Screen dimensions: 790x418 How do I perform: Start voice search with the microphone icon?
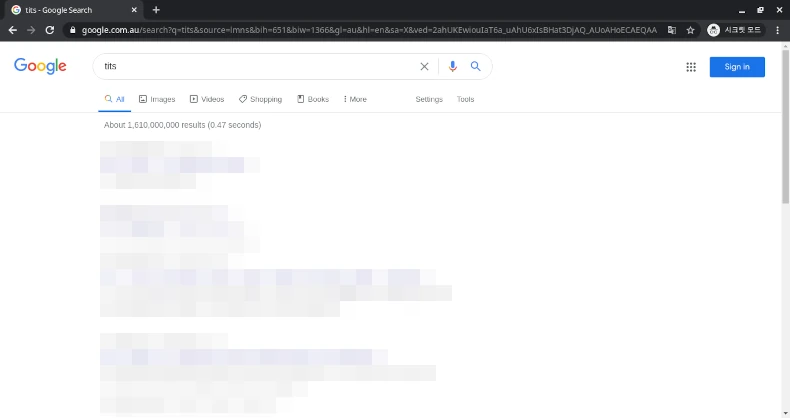coord(452,66)
